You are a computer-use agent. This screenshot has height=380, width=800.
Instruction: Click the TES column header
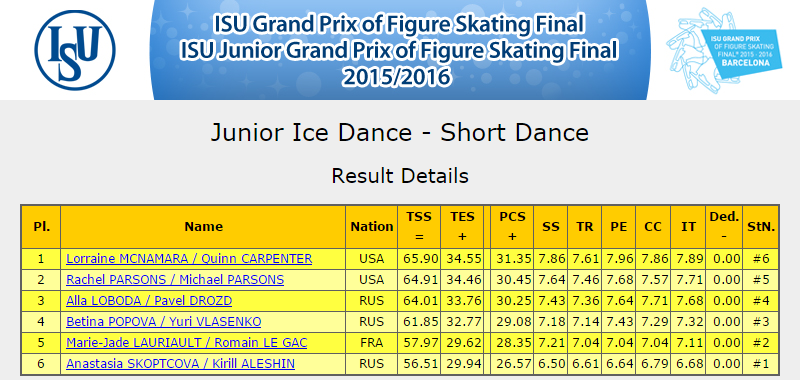(462, 226)
